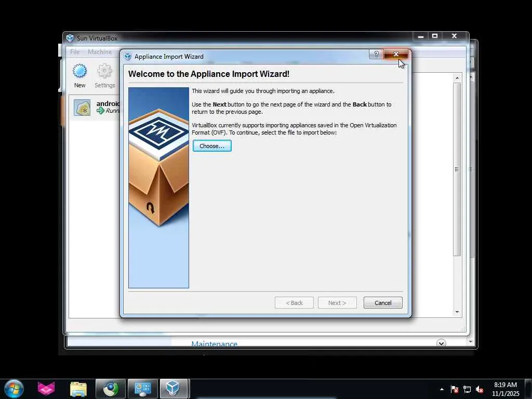Screen dimensions: 532x399
Task: Expand the Maintenance section chevron
Action: (441, 343)
